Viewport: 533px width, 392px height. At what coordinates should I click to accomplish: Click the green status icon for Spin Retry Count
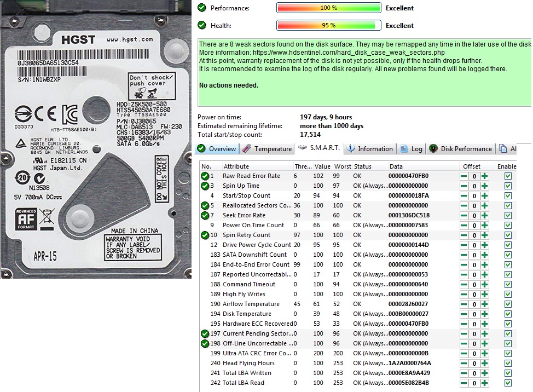[x=205, y=235]
